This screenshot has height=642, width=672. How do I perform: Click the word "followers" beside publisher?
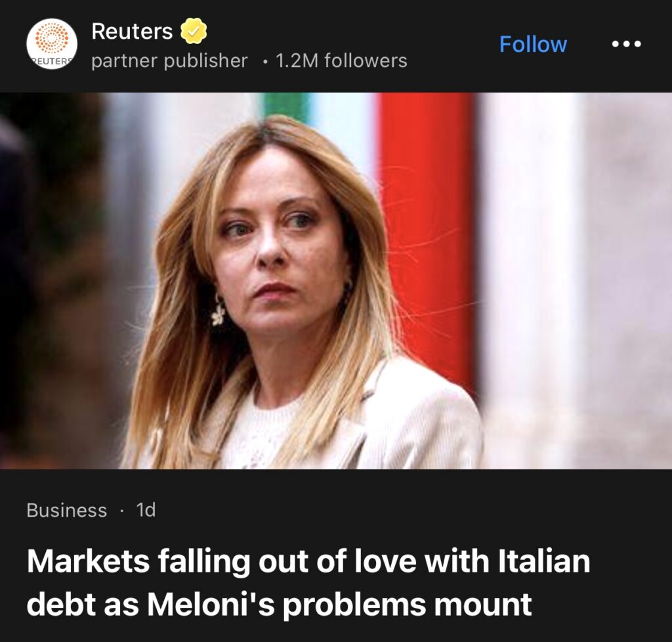[366, 61]
